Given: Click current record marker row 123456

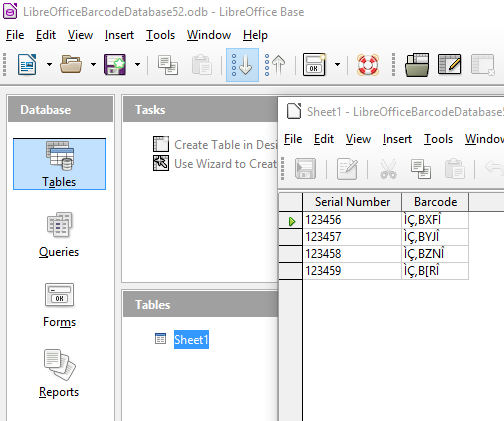Looking at the screenshot, I should coord(290,220).
